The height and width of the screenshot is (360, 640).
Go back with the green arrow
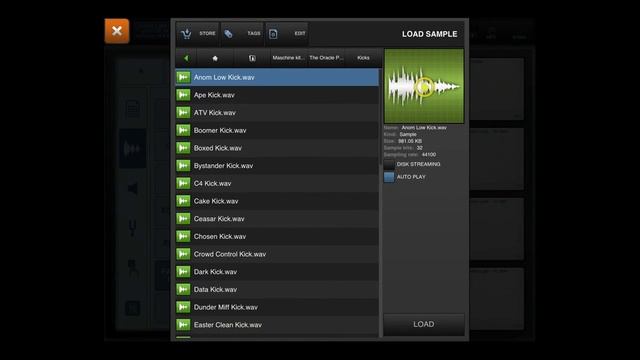point(186,58)
